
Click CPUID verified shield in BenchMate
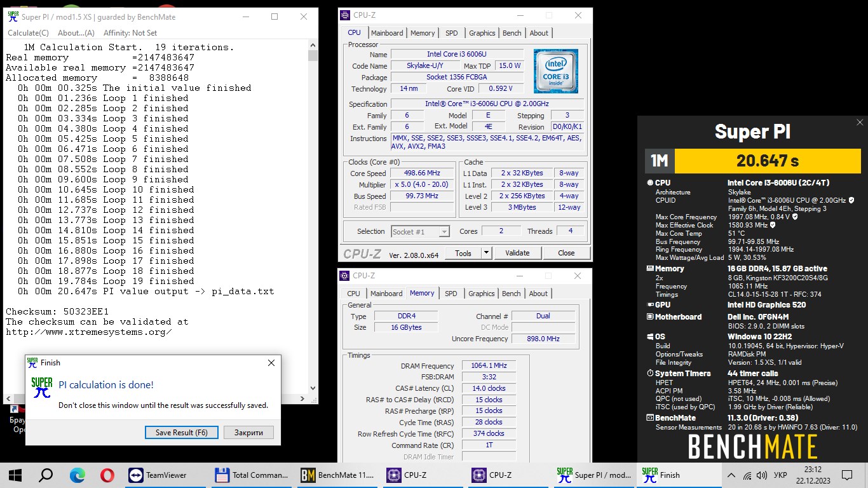(x=851, y=200)
